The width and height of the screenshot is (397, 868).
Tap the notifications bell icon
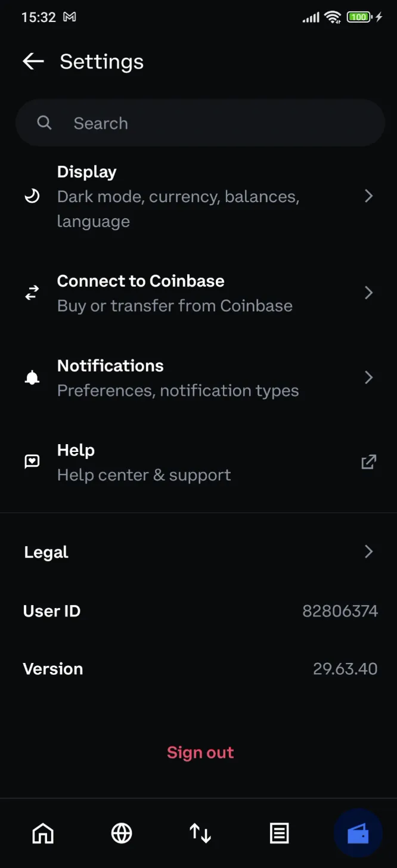coord(32,377)
